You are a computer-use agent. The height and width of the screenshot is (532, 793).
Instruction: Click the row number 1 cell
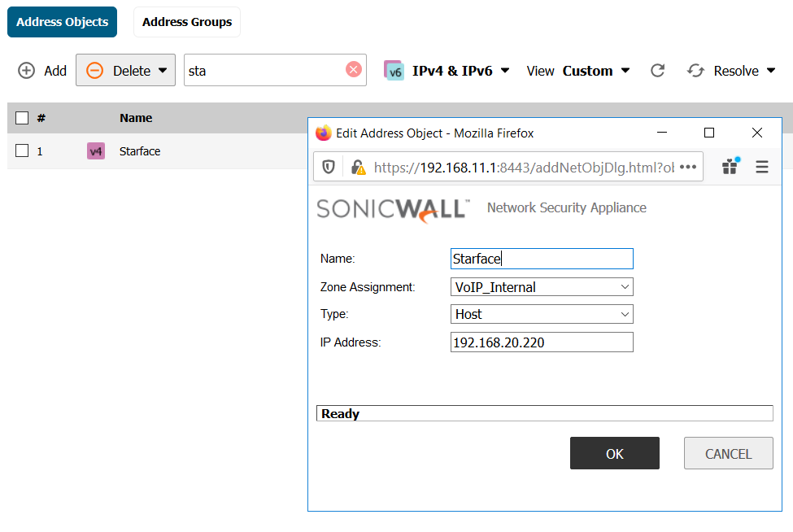40,151
